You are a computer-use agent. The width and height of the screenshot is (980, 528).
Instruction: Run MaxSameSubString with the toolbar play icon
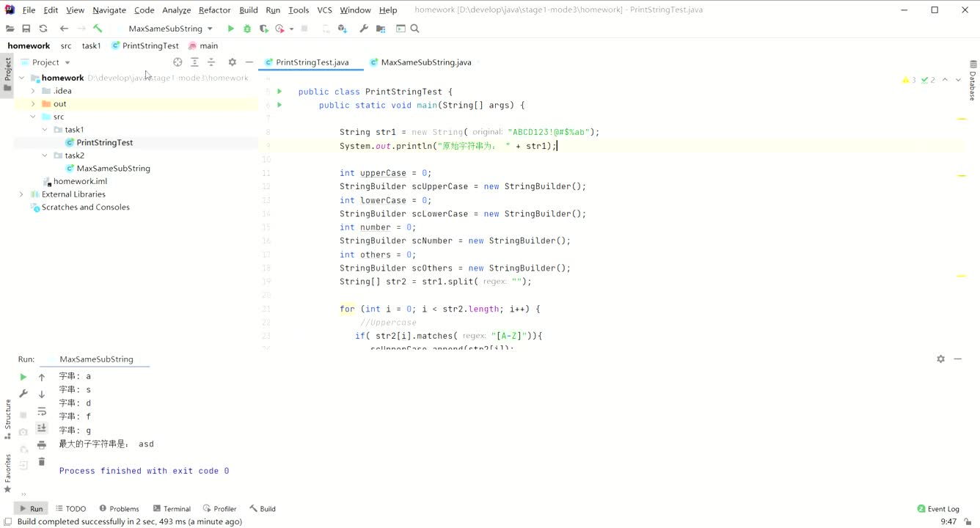[x=230, y=29]
